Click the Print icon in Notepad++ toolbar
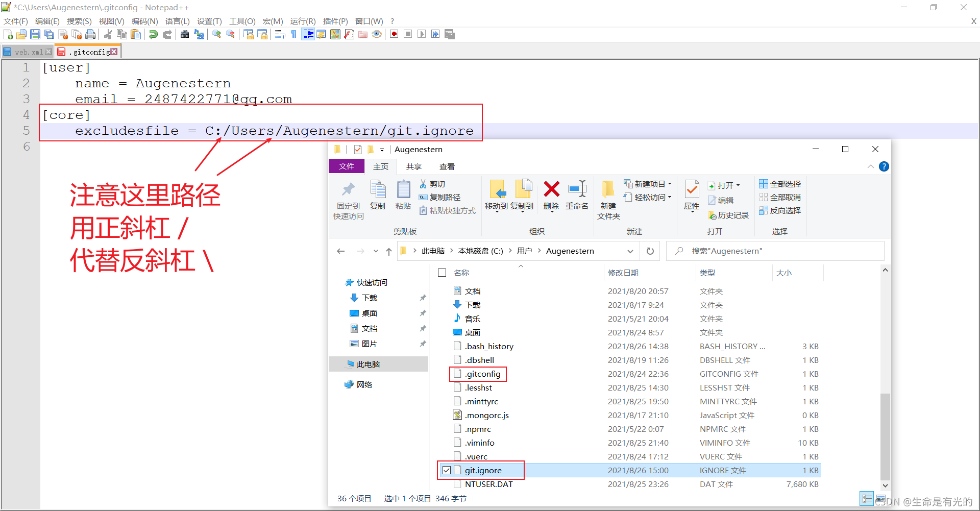The image size is (980, 511). coord(90,34)
